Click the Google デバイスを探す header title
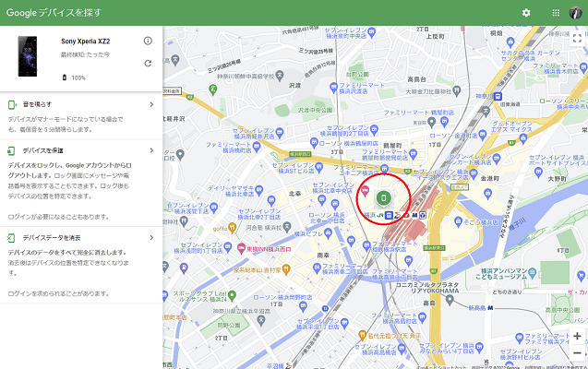Image resolution: width=588 pixels, height=369 pixels. (x=54, y=12)
